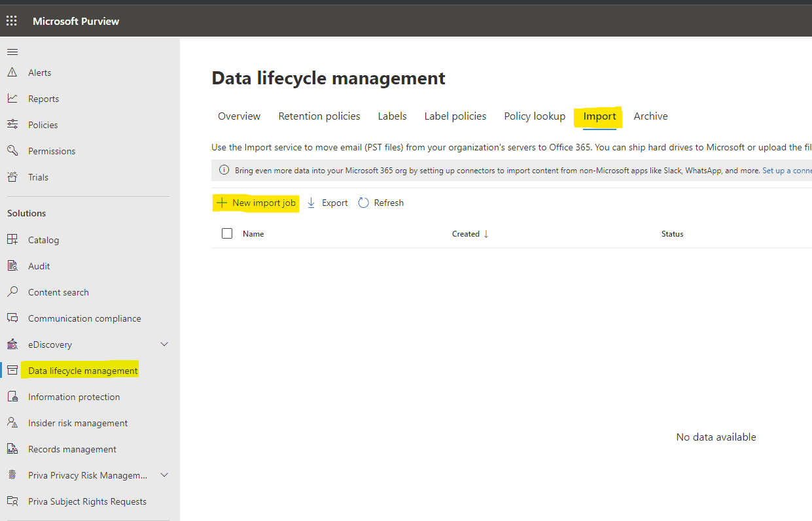Click the Created column sort arrow
The image size is (812, 521).
click(x=486, y=234)
